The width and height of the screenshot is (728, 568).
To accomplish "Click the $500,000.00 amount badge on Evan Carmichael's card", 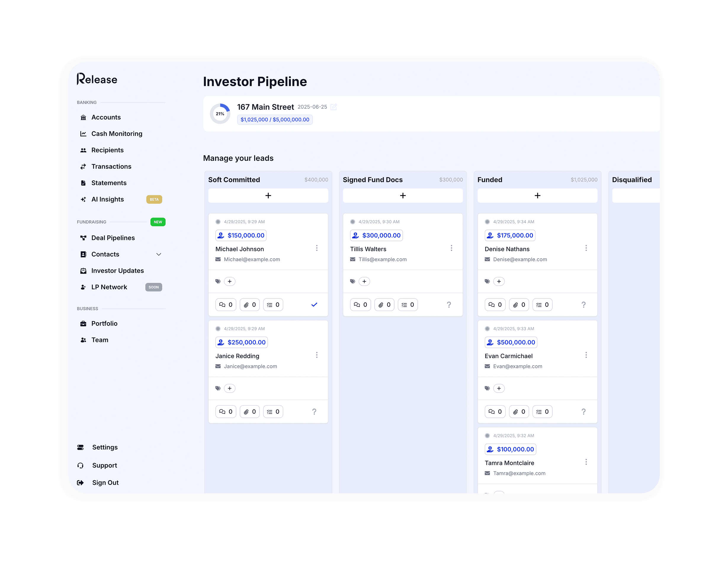I will (511, 342).
